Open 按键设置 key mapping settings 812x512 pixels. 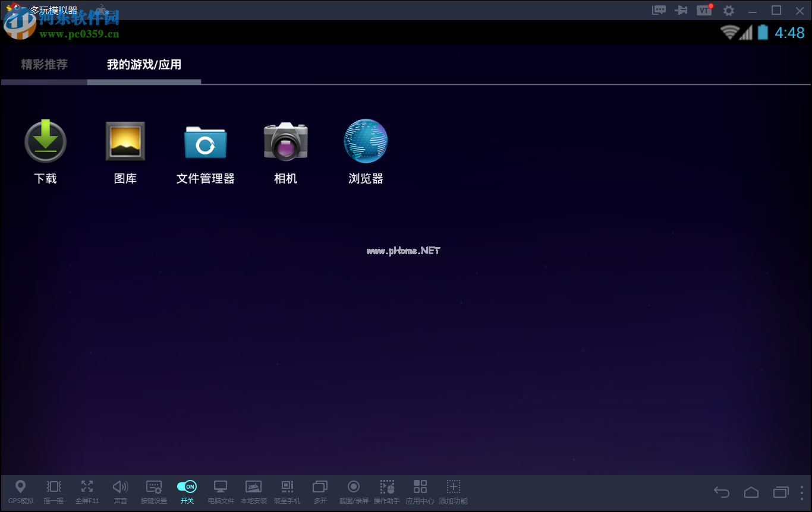(154, 491)
